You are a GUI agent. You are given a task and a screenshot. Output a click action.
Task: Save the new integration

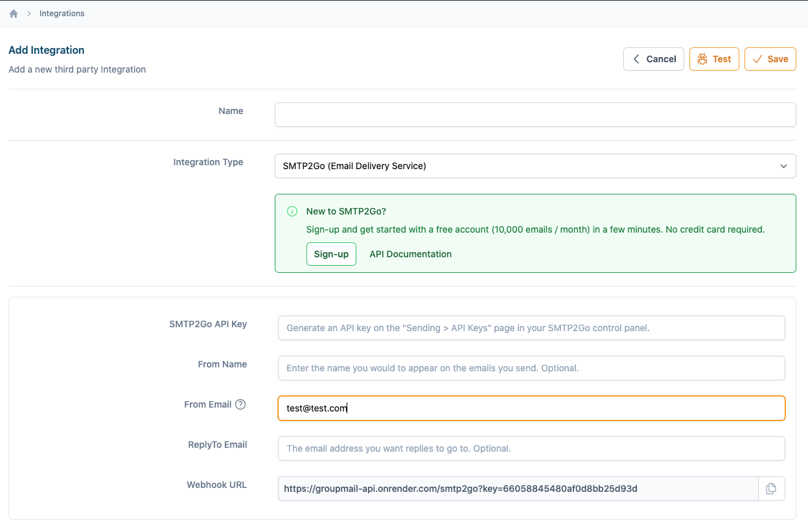pos(770,59)
